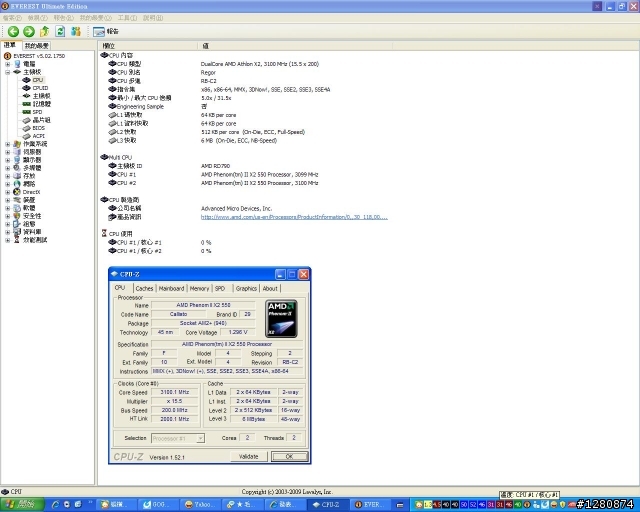
Task: Click the Code Name Callisto value
Action: (178, 314)
